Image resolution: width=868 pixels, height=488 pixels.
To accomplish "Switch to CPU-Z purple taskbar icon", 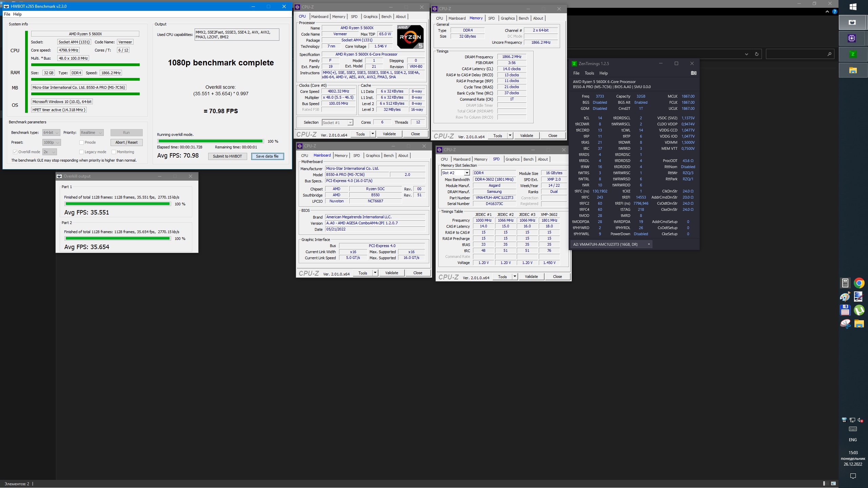I will coord(852,38).
